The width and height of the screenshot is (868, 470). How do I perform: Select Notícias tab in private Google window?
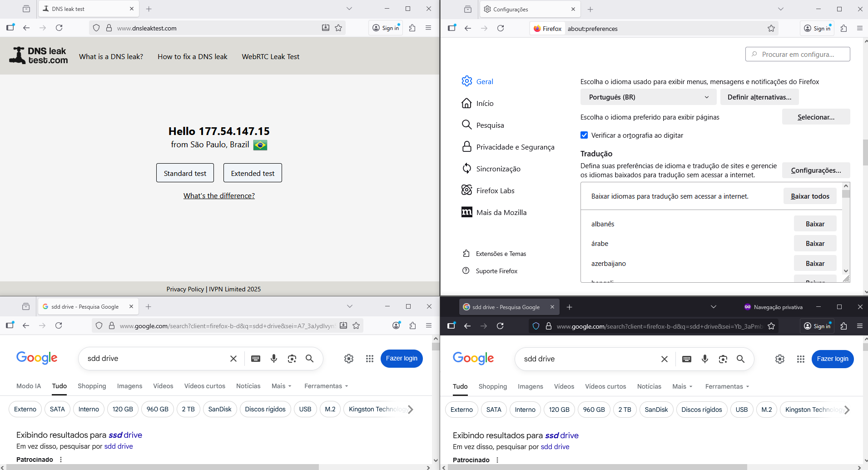(x=649, y=386)
